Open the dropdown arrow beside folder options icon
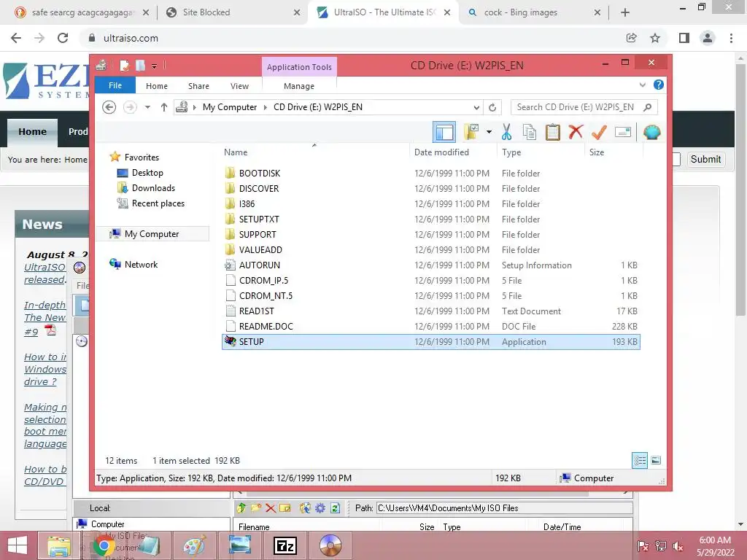747x560 pixels. [x=489, y=132]
